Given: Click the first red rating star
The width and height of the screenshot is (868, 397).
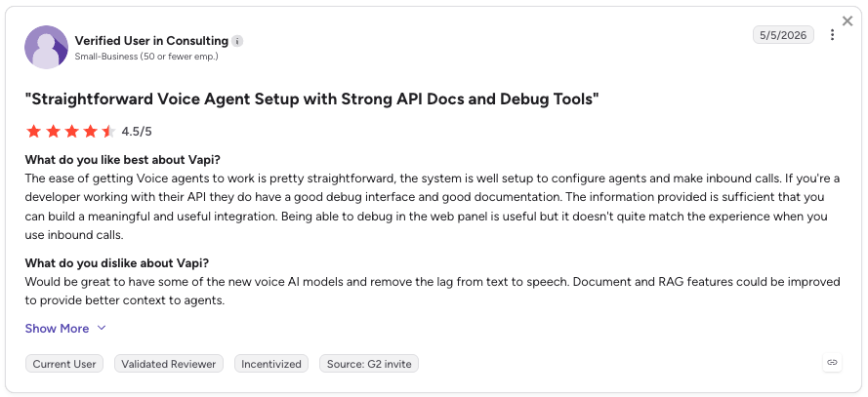Looking at the screenshot, I should [34, 131].
